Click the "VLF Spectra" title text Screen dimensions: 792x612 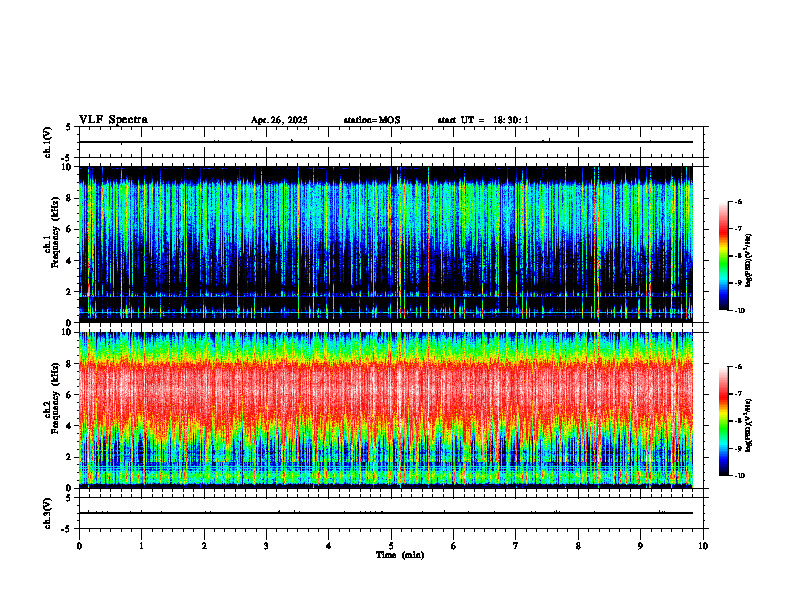[113, 120]
